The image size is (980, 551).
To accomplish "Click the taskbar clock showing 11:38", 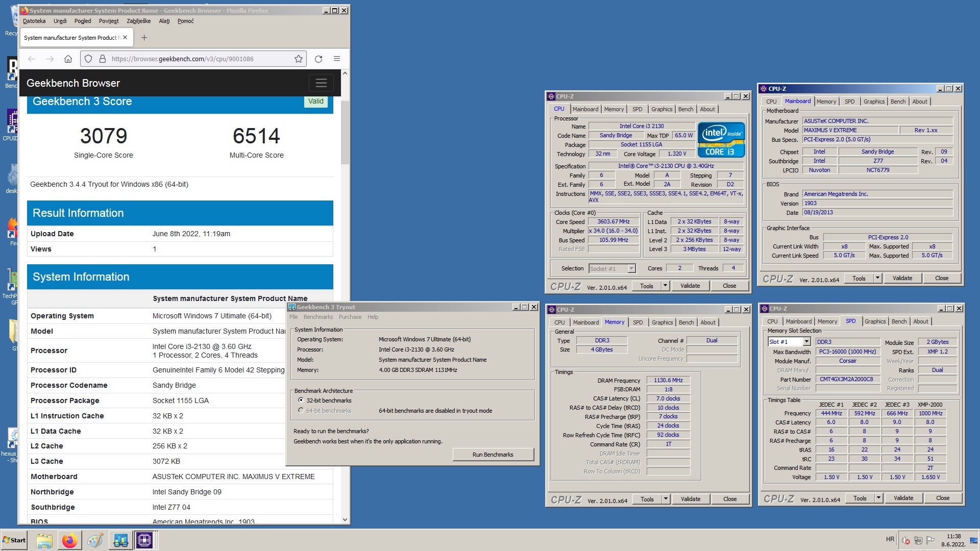I will (x=953, y=540).
